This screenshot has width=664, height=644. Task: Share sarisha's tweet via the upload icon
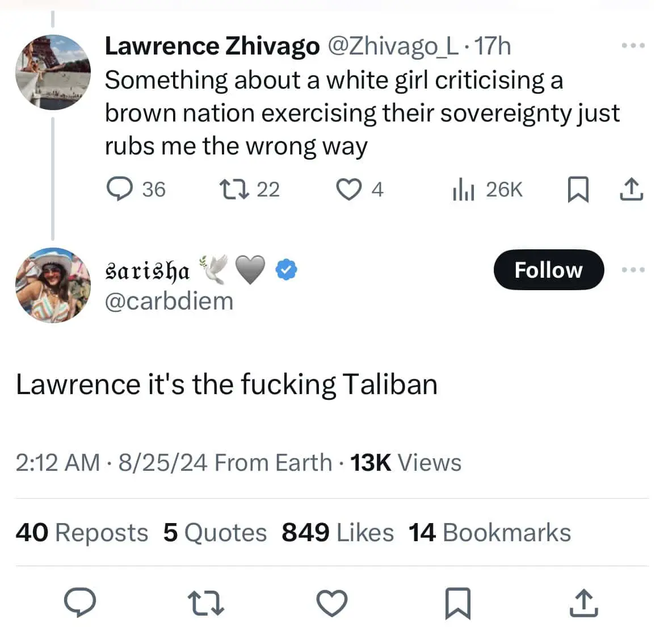pos(583,603)
